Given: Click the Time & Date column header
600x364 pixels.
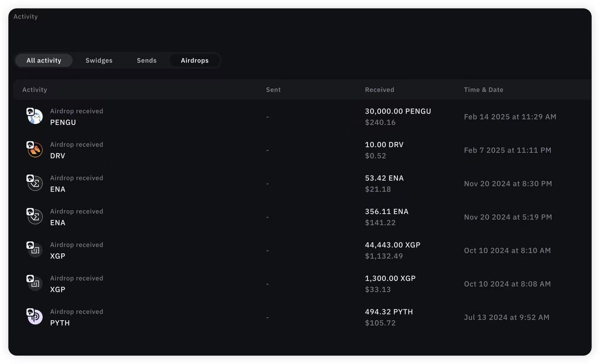Looking at the screenshot, I should pos(483,90).
